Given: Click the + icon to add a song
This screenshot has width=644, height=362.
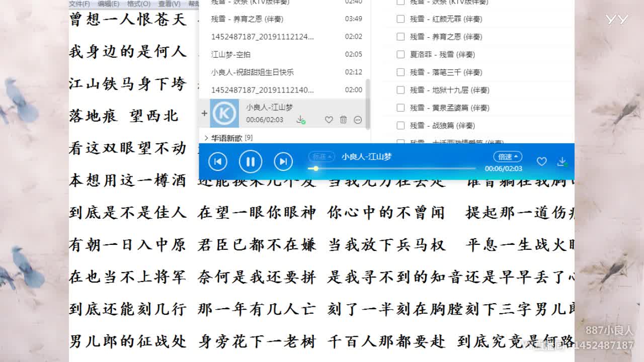Looking at the screenshot, I should tap(204, 114).
